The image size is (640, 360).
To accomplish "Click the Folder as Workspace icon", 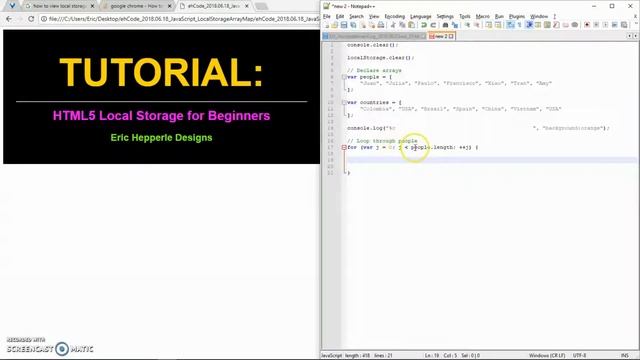I will (565, 25).
